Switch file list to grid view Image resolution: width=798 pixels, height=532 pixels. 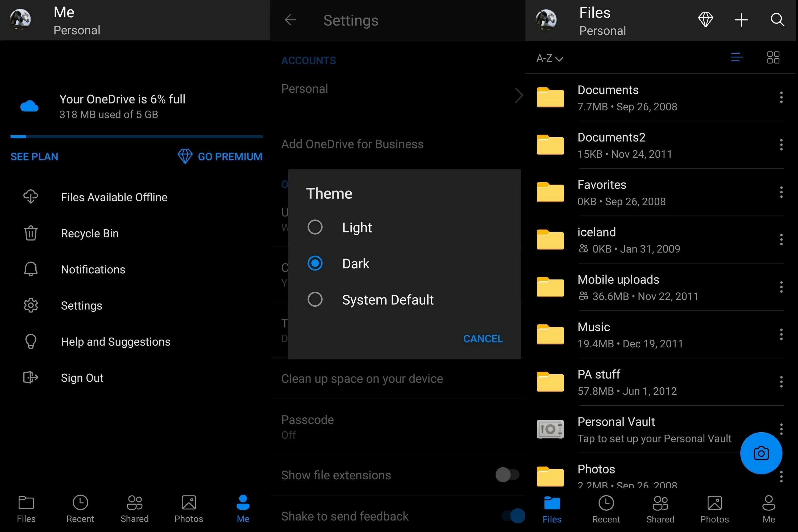[773, 58]
